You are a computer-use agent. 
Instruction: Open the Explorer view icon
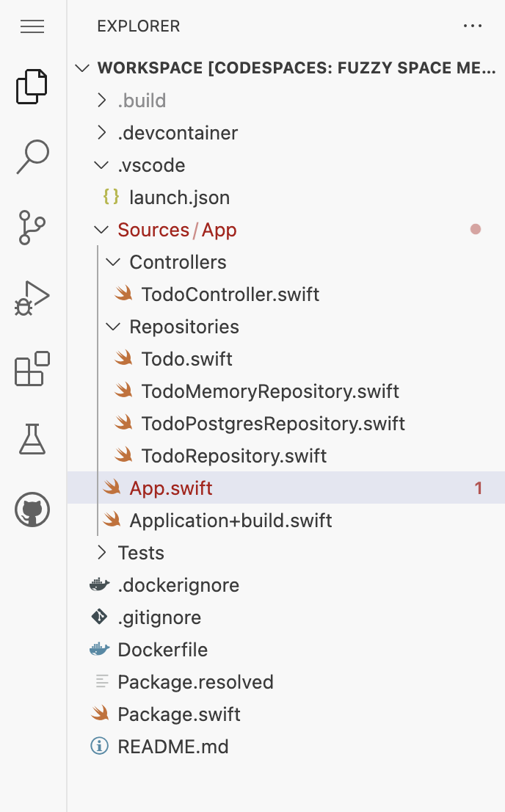click(32, 87)
